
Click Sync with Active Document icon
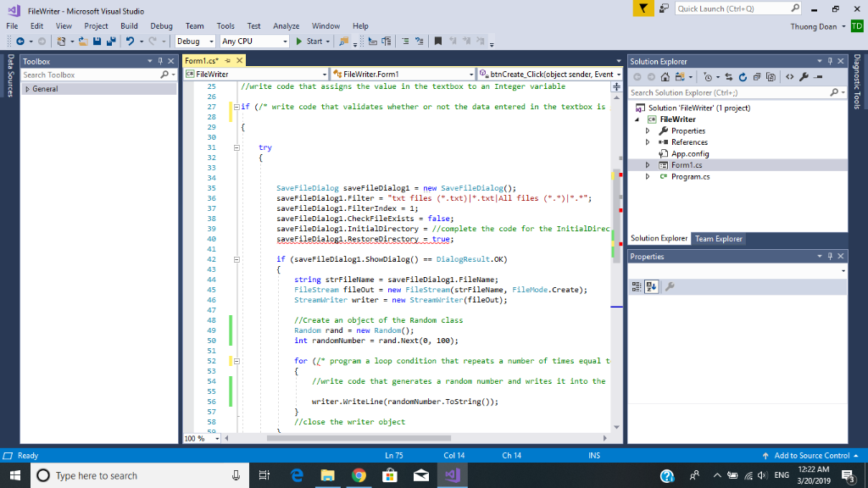point(728,77)
